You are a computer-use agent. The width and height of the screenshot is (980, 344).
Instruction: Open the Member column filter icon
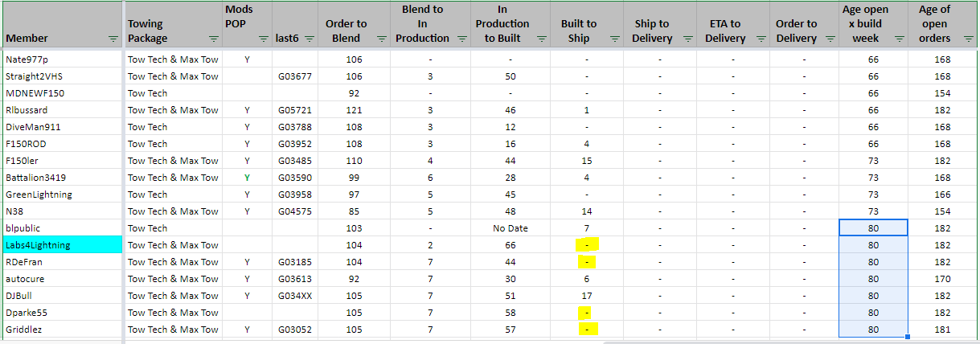(x=113, y=39)
